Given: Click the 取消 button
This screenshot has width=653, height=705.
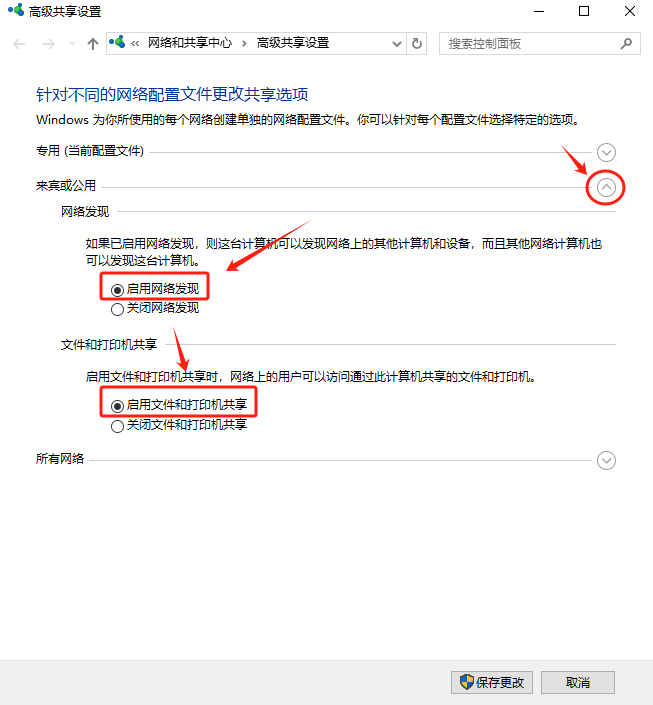Looking at the screenshot, I should pyautogui.click(x=578, y=682).
